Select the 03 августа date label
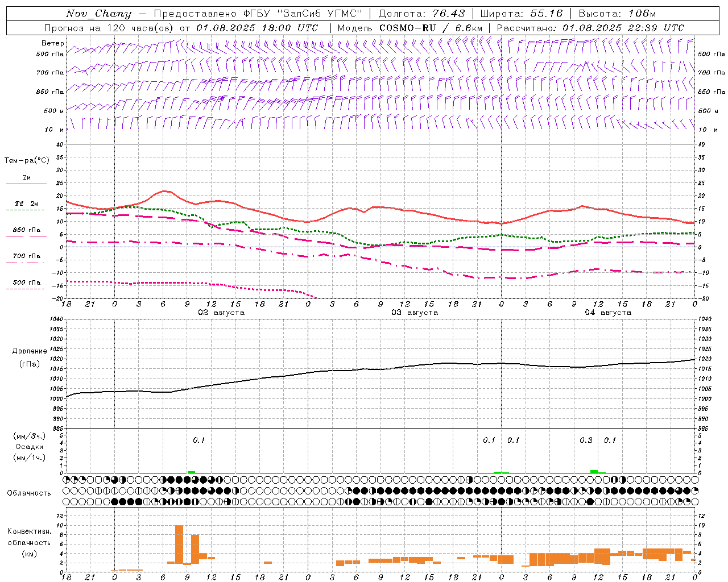728x582 pixels. pyautogui.click(x=415, y=313)
